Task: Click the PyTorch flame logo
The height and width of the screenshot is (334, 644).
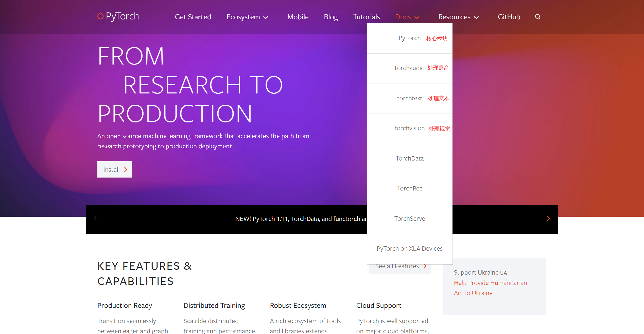Action: [x=100, y=16]
